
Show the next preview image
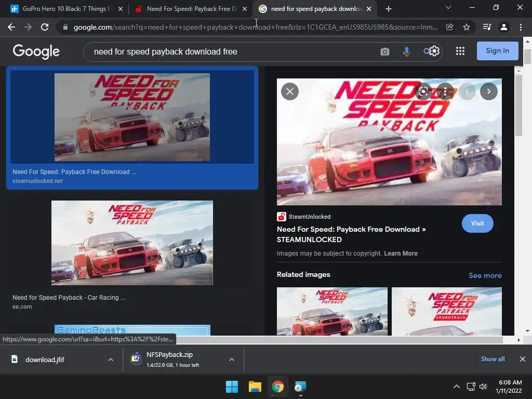(x=488, y=91)
